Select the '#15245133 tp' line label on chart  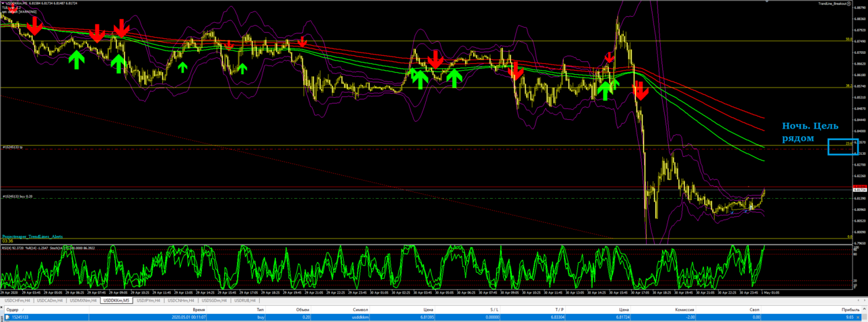coord(13,146)
